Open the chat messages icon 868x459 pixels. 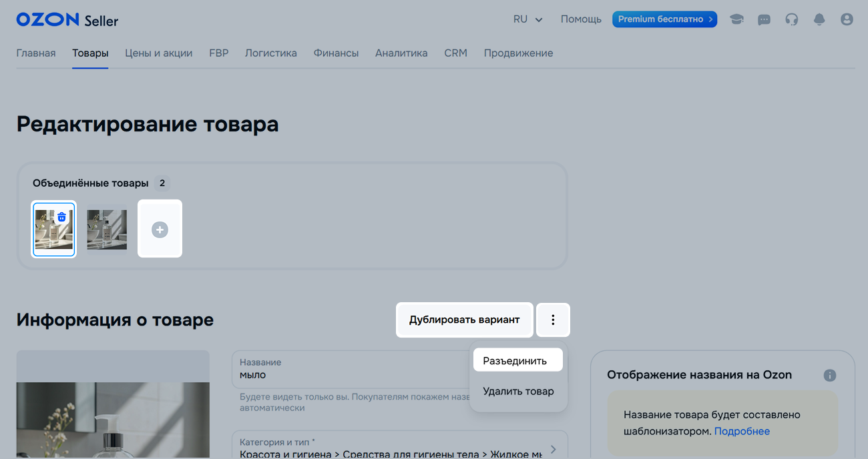tap(764, 19)
